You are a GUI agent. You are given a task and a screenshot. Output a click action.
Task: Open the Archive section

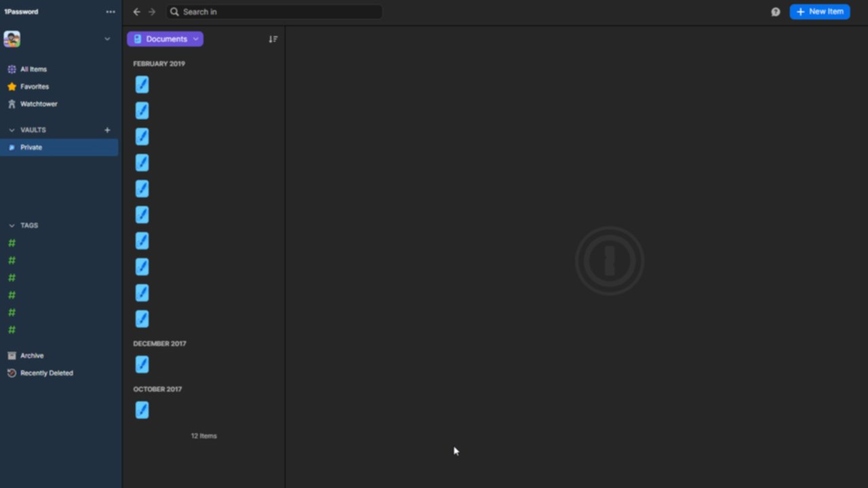pos(31,356)
